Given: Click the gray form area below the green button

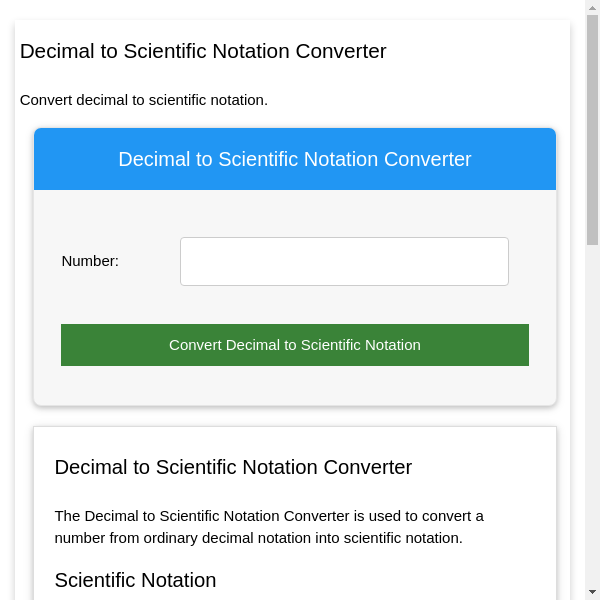Looking at the screenshot, I should [295, 385].
